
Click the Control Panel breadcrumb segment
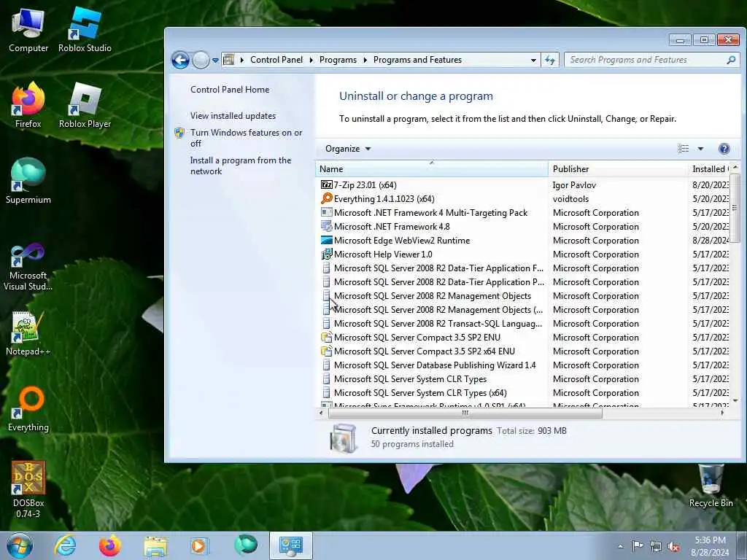point(276,60)
